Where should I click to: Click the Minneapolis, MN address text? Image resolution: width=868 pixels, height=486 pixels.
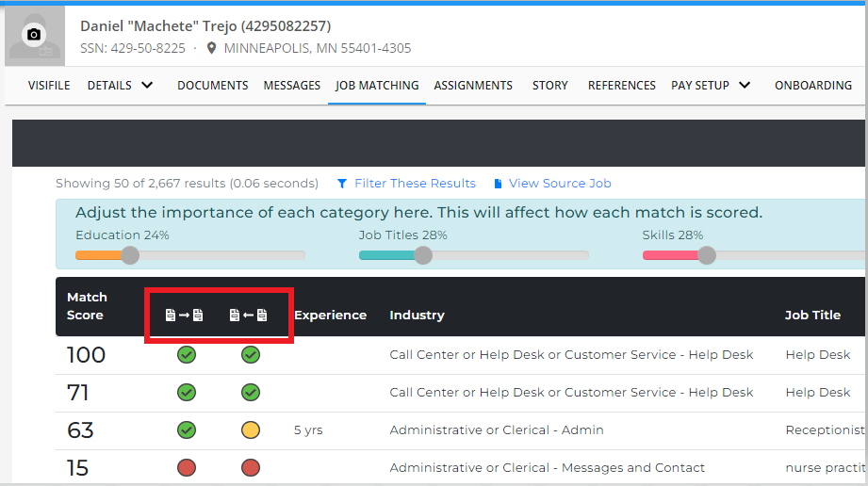(x=318, y=48)
